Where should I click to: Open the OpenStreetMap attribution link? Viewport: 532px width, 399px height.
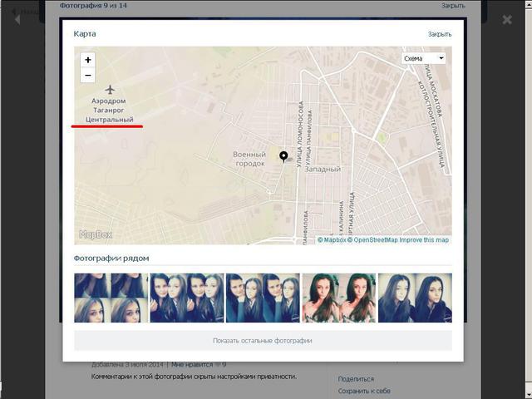(372, 240)
